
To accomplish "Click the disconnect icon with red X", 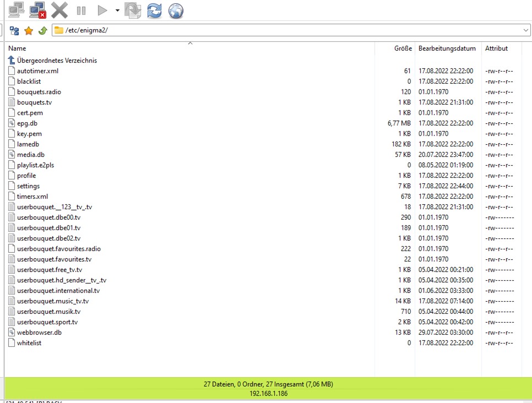I will (x=37, y=10).
